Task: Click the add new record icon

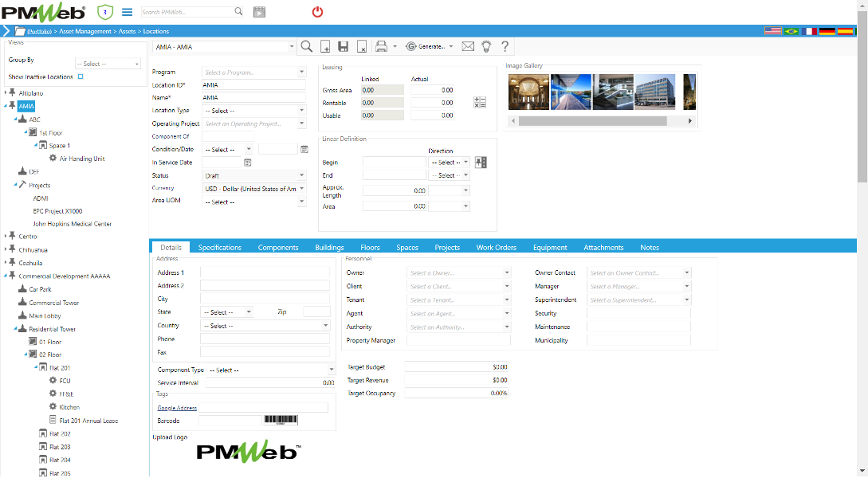Action: coord(325,46)
